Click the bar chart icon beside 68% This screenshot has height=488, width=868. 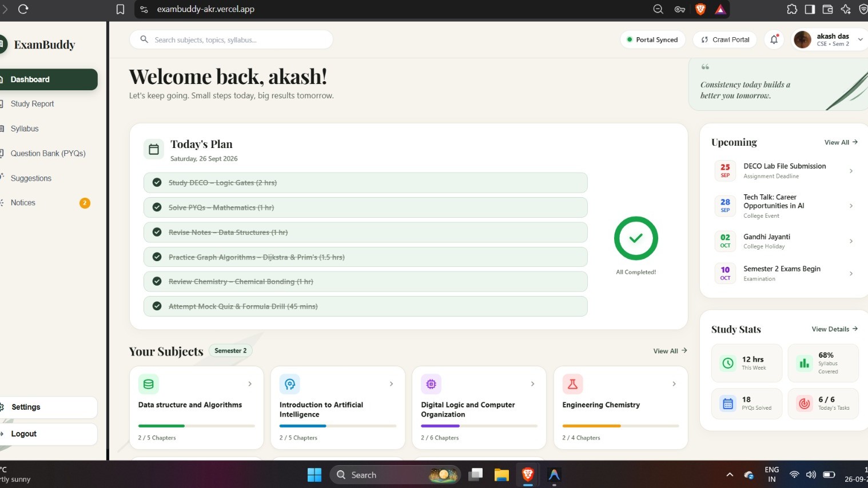click(805, 363)
